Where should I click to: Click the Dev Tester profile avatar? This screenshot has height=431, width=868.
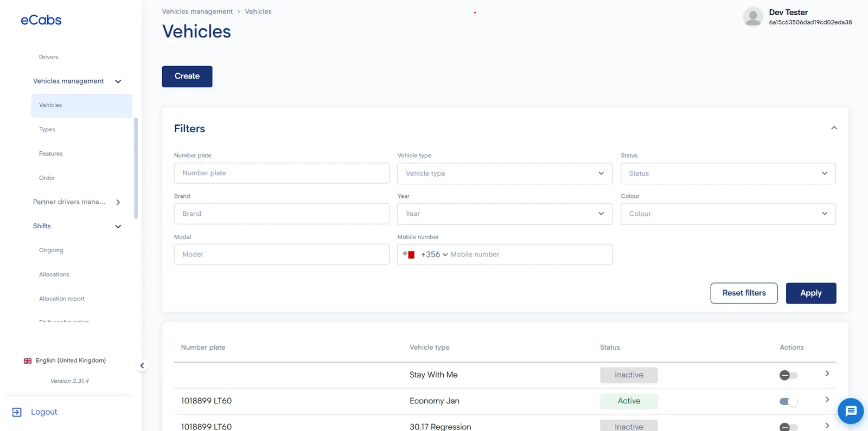tap(753, 17)
